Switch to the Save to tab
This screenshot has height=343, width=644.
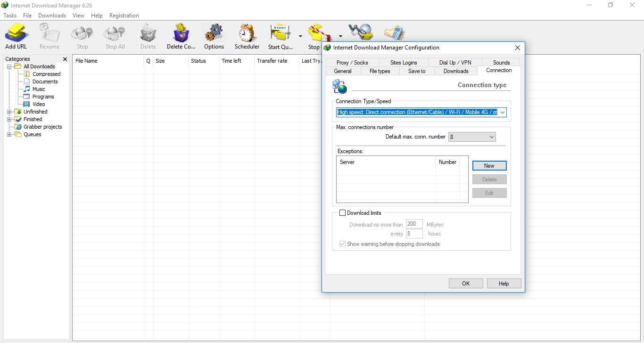click(x=417, y=71)
